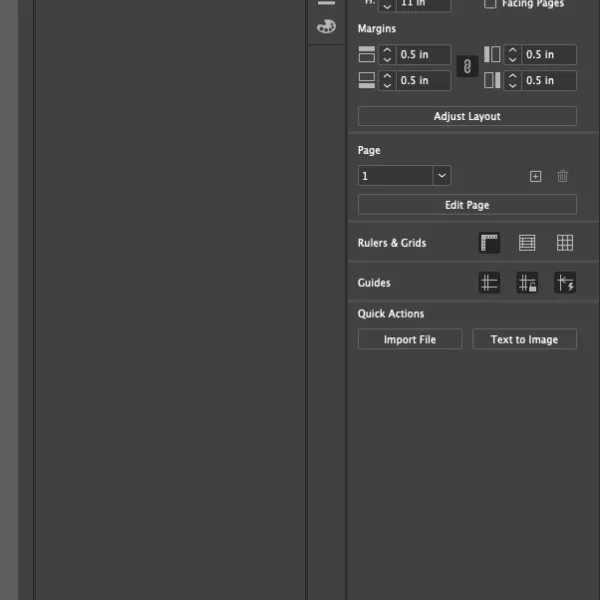Toggle the margins link chain icon
600x600 pixels.
[467, 67]
